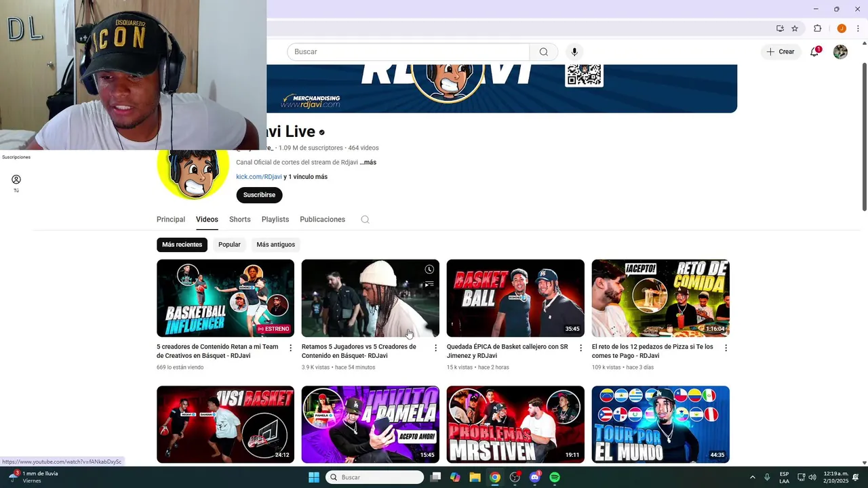Open options menu for 12 pedazos de Pizza video
The height and width of the screenshot is (488, 868).
tap(726, 348)
